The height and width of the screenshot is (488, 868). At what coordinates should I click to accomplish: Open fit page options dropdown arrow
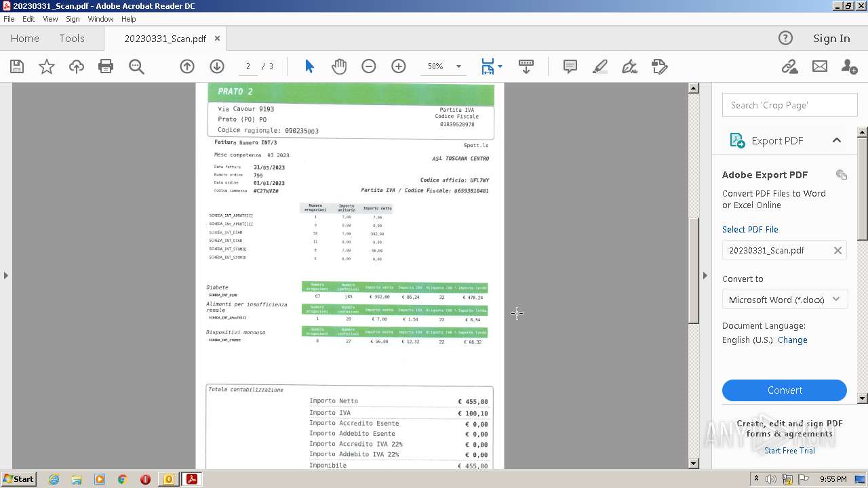500,66
